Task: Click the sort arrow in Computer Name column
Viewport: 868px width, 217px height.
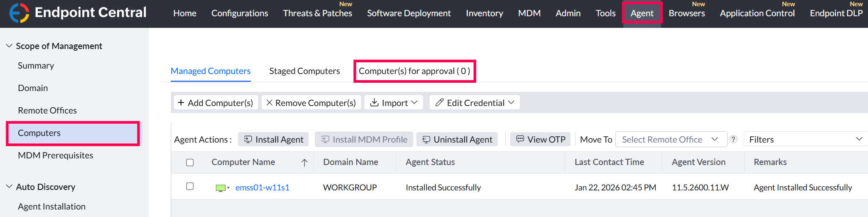Action: (x=304, y=163)
